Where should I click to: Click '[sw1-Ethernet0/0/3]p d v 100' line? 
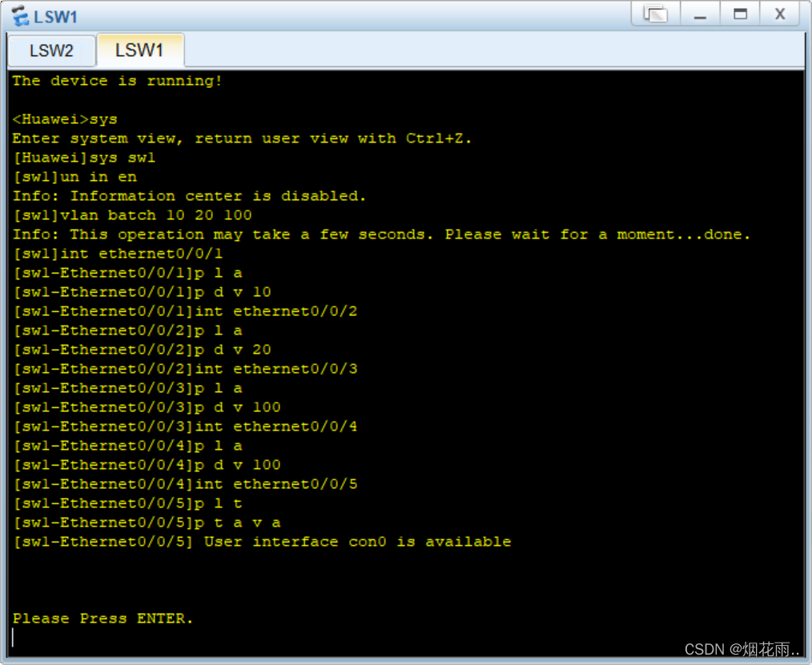(147, 407)
